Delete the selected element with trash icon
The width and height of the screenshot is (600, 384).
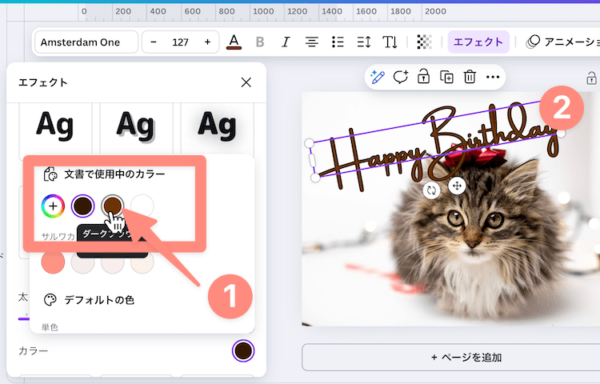[x=470, y=77]
